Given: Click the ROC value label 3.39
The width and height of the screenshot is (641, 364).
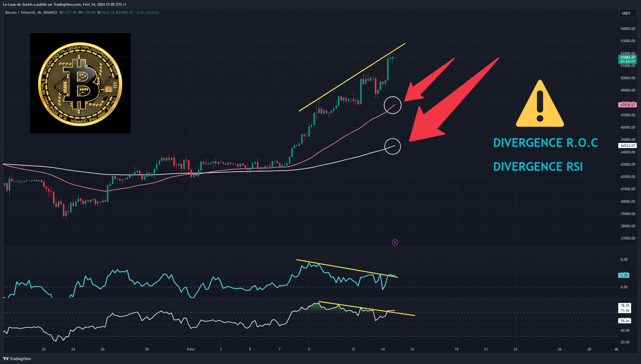Looking at the screenshot, I should (x=624, y=275).
